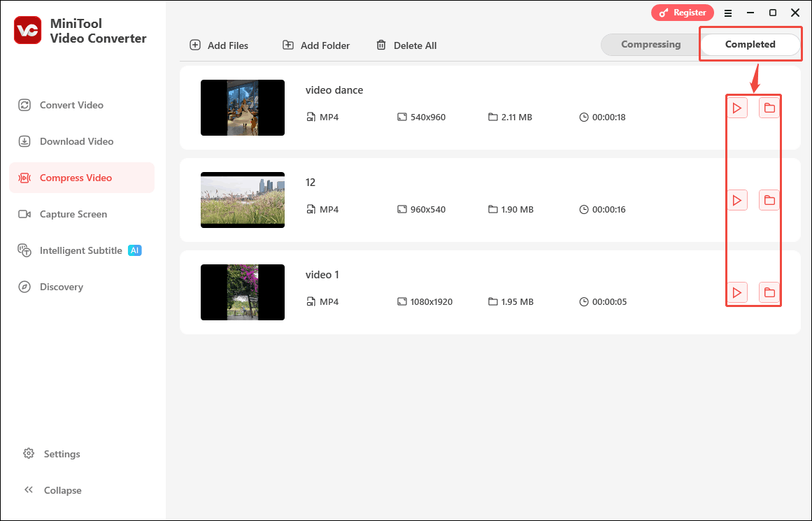Play the compressed 'video dance' file
Viewport: 812px width, 521px height.
click(x=737, y=108)
